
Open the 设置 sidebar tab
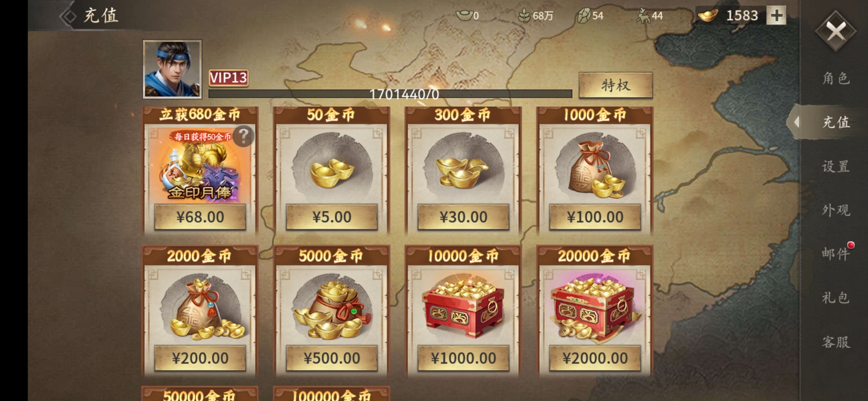coord(836,166)
